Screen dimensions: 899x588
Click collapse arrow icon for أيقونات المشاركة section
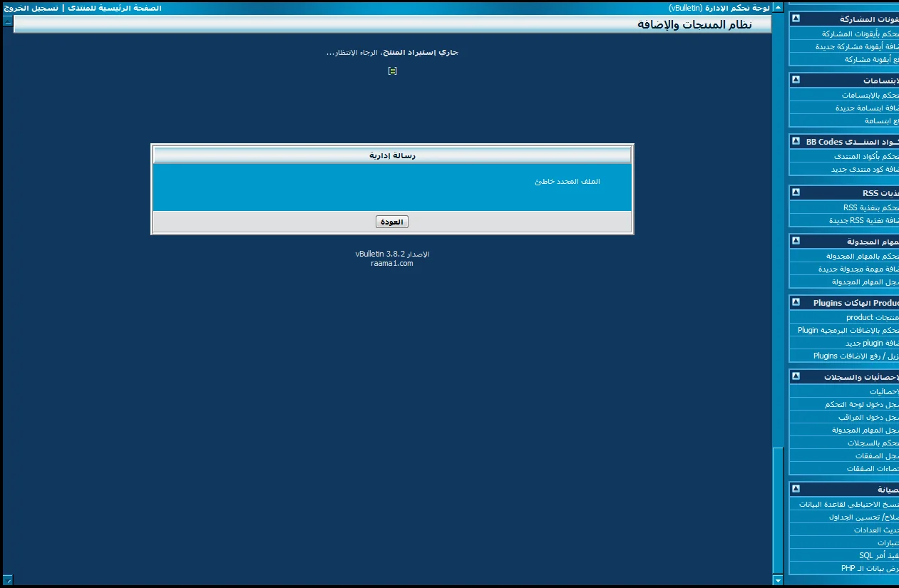796,19
